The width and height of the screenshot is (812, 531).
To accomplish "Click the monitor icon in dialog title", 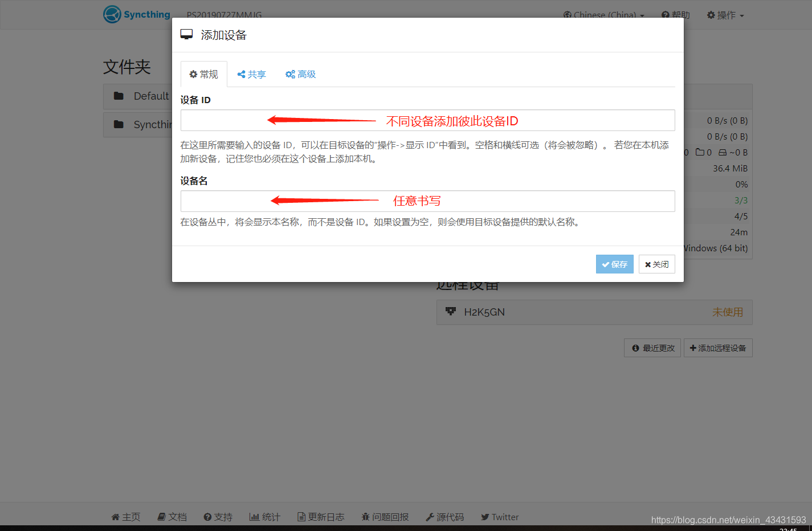I will (x=186, y=35).
